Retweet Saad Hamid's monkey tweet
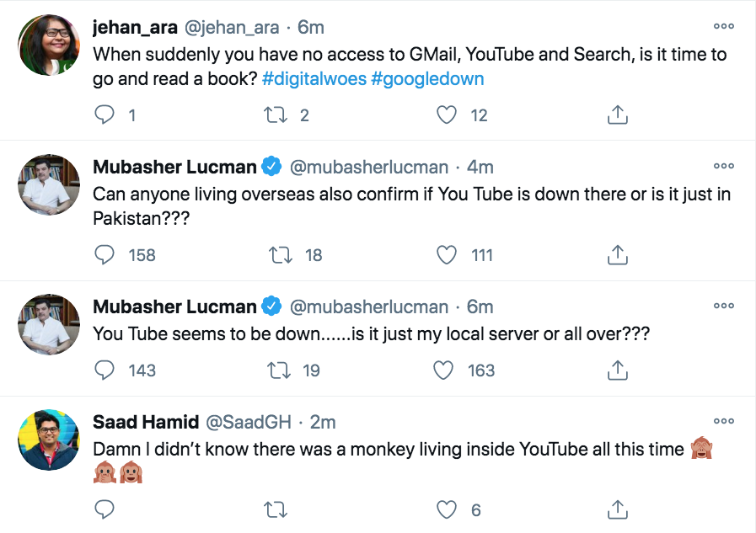756x533 pixels. point(275,509)
